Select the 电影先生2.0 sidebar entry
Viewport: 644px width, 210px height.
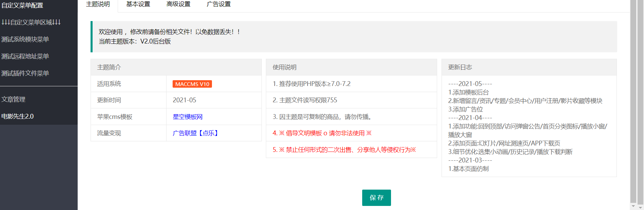18,117
